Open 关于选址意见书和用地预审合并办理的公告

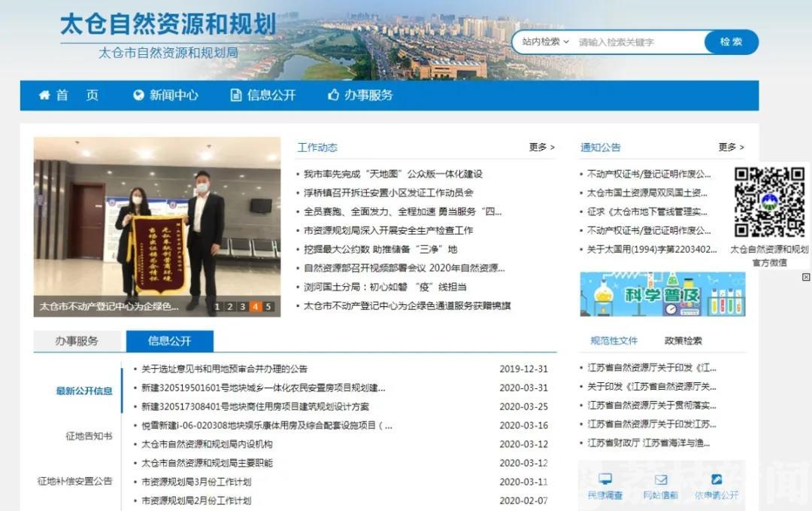(x=224, y=369)
